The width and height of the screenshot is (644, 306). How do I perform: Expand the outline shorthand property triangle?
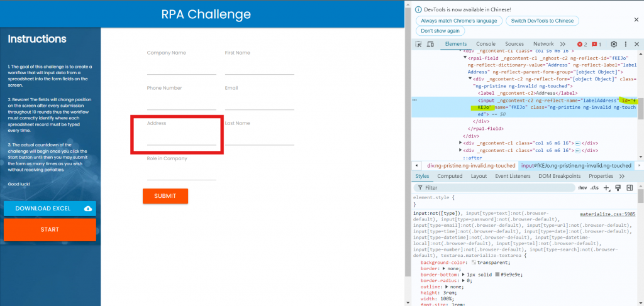click(x=447, y=287)
